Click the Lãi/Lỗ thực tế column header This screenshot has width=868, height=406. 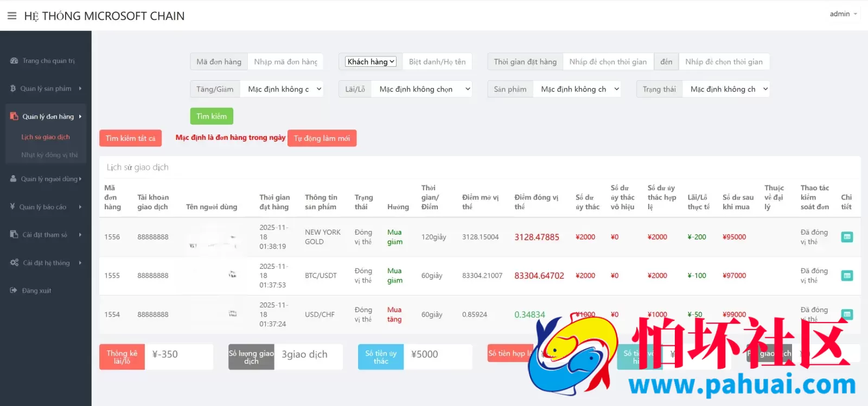699,202
